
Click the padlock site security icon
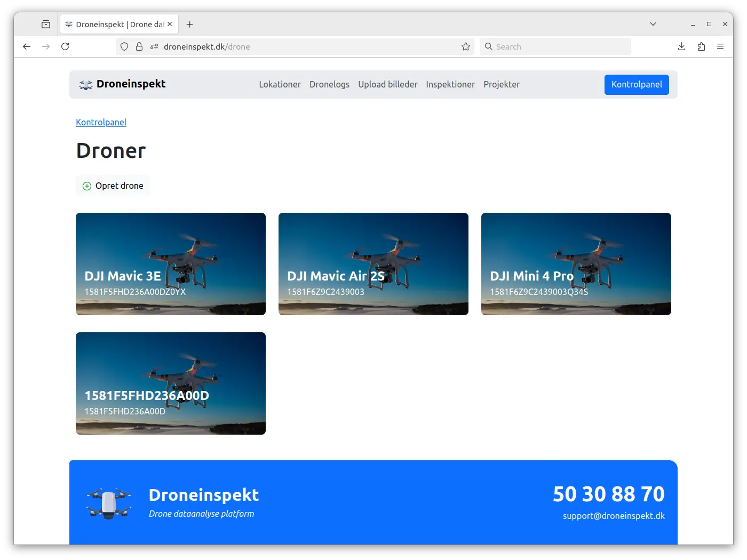pyautogui.click(x=139, y=46)
